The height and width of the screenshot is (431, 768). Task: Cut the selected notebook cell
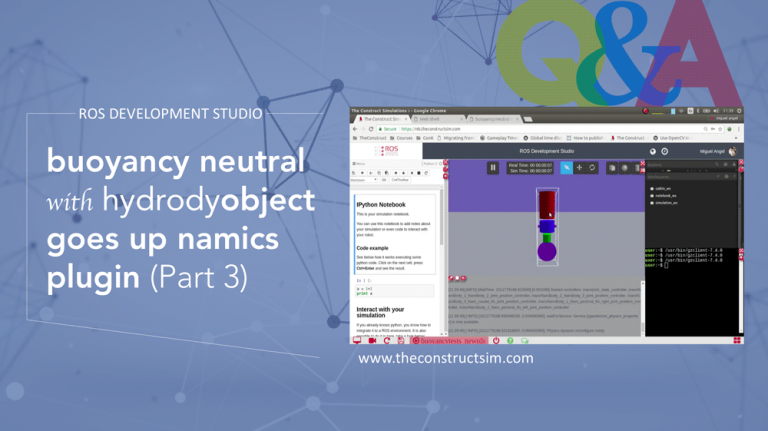(x=371, y=173)
